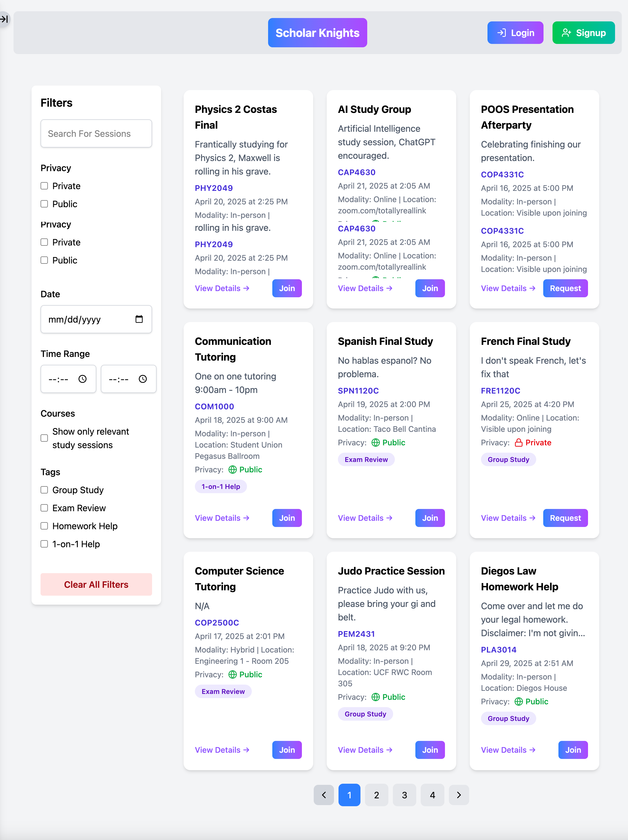Check the Group Study tag filter

coord(44,490)
